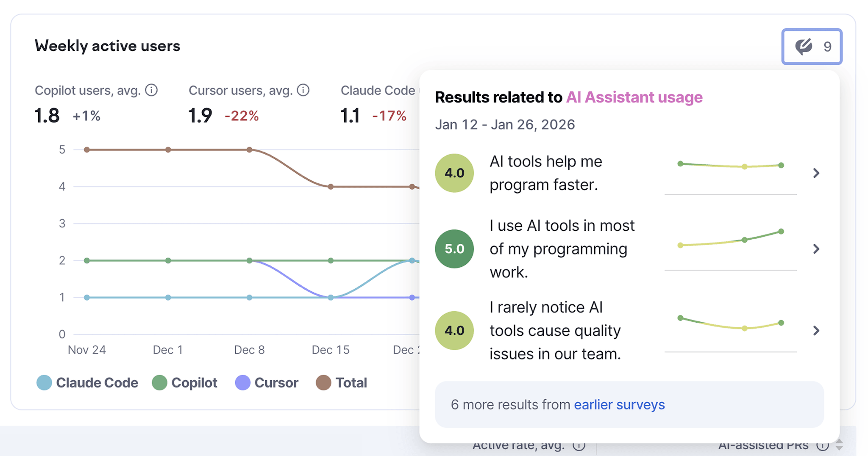This screenshot has width=868, height=456.
Task: Toggle Claude Code series in chart legend
Action: pyautogui.click(x=87, y=383)
